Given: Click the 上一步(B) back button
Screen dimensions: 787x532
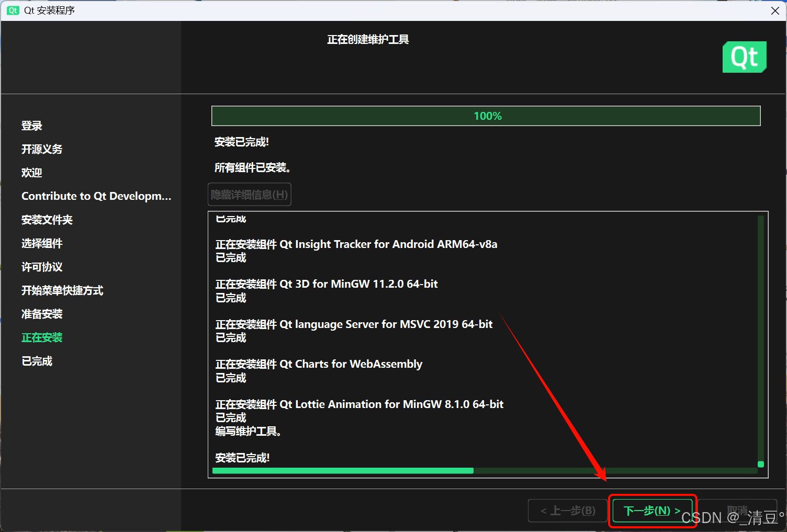Looking at the screenshot, I should (568, 511).
